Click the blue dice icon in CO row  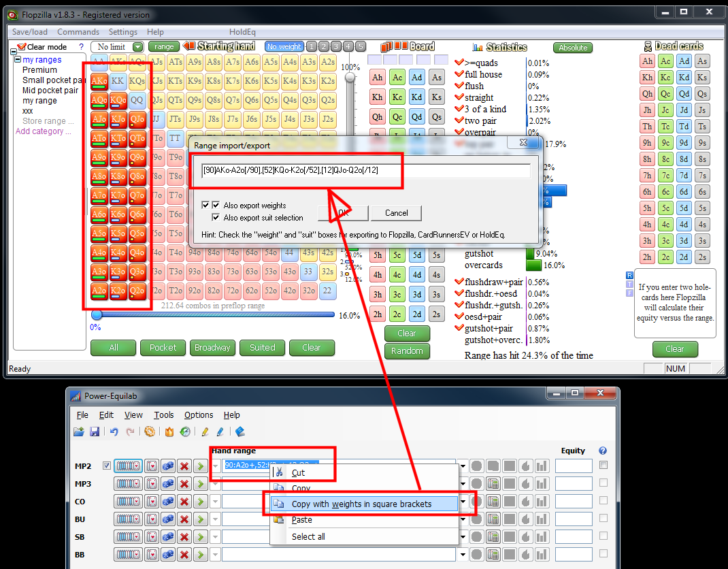168,502
